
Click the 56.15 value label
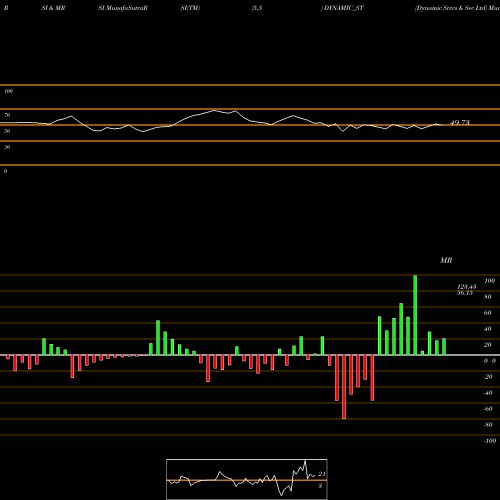465,293
